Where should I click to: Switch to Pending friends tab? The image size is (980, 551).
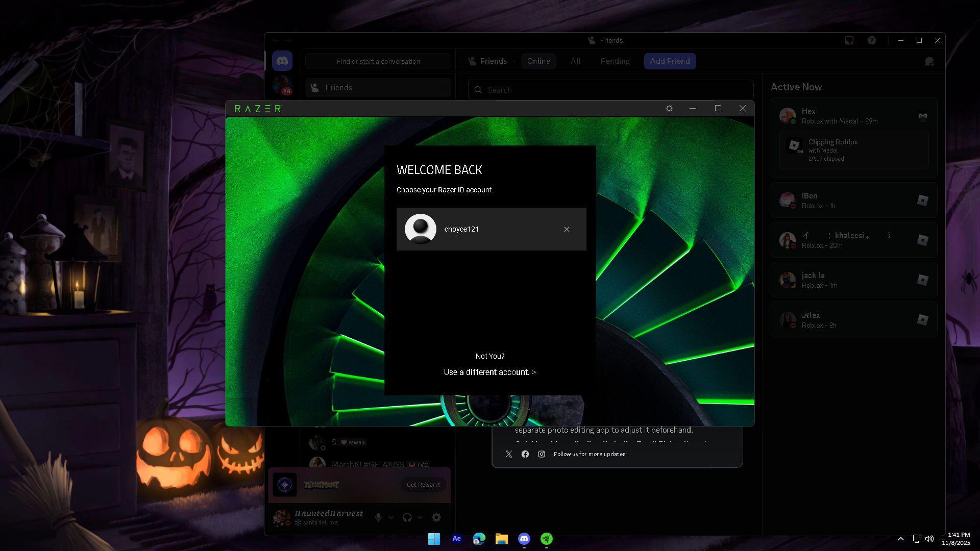point(615,61)
